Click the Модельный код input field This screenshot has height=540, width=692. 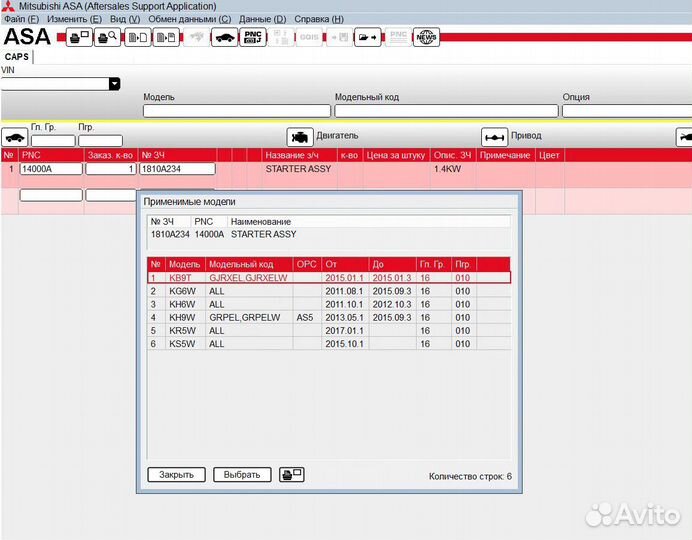click(x=445, y=111)
